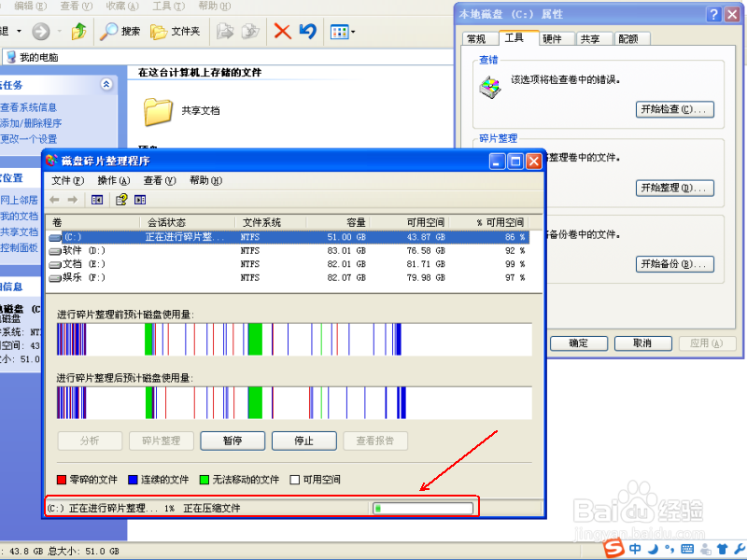Viewport: 747px width, 560px height.
Task: Click the 停止 button in defragmenter
Action: (x=304, y=441)
